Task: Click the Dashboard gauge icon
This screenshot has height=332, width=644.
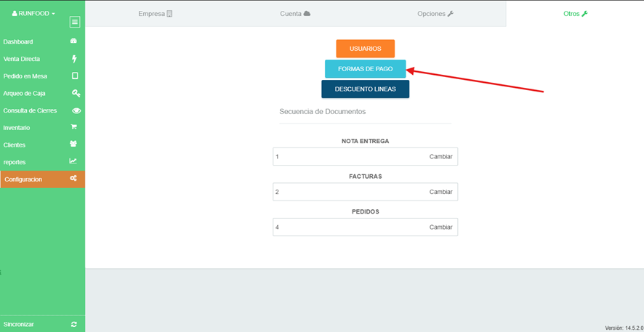Action: [x=74, y=41]
